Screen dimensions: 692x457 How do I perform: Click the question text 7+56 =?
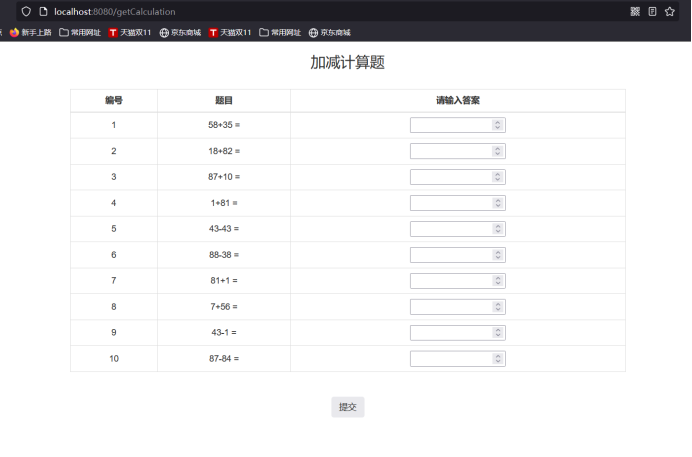click(224, 307)
